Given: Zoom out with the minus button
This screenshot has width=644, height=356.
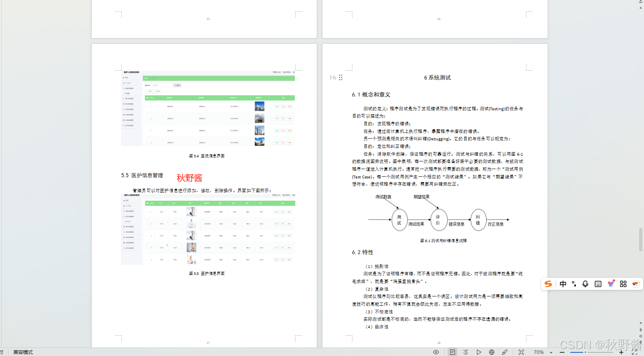Looking at the screenshot, I should (x=562, y=352).
